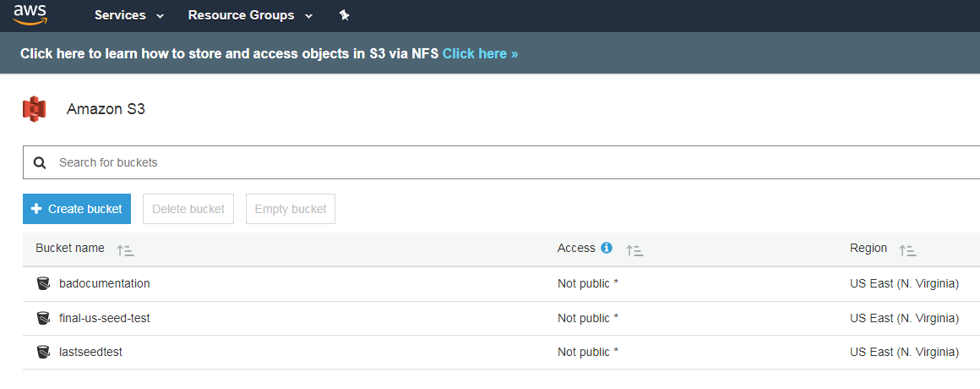Viewport: 980px width, 389px height.
Task: Open the final-us-seed-test bucket
Action: tap(105, 318)
